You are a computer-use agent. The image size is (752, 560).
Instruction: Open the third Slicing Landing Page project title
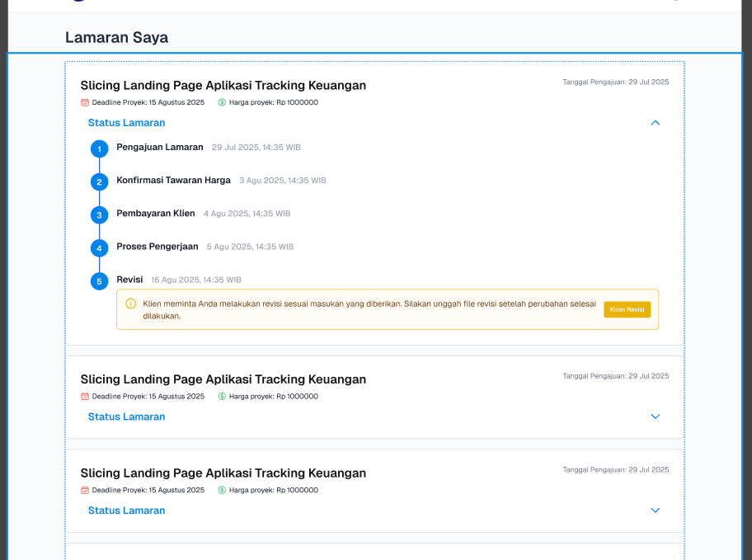[223, 473]
